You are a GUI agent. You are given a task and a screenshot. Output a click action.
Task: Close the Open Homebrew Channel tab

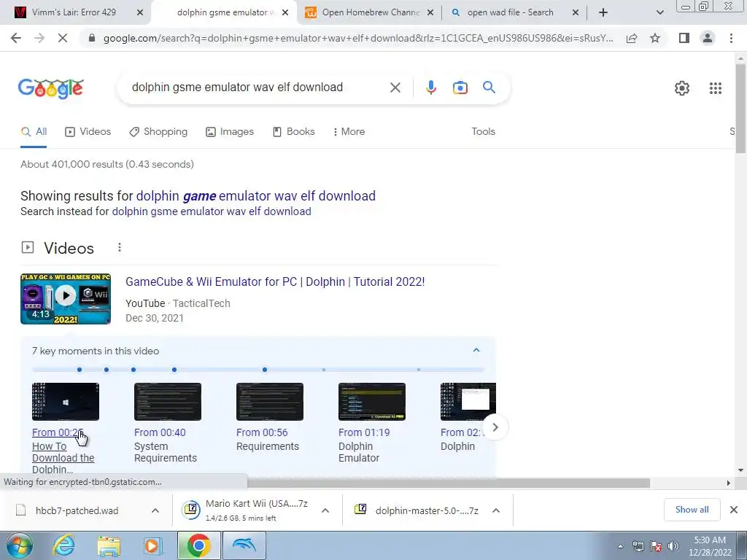[430, 13]
